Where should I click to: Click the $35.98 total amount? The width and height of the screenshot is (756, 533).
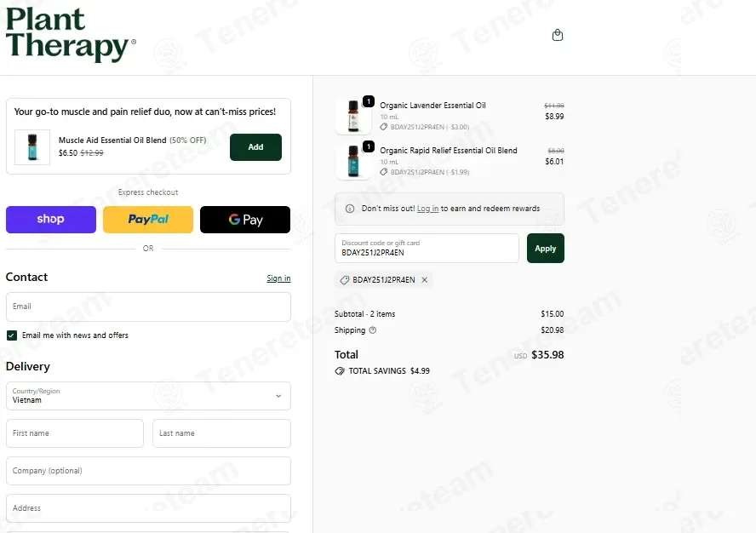(x=547, y=355)
